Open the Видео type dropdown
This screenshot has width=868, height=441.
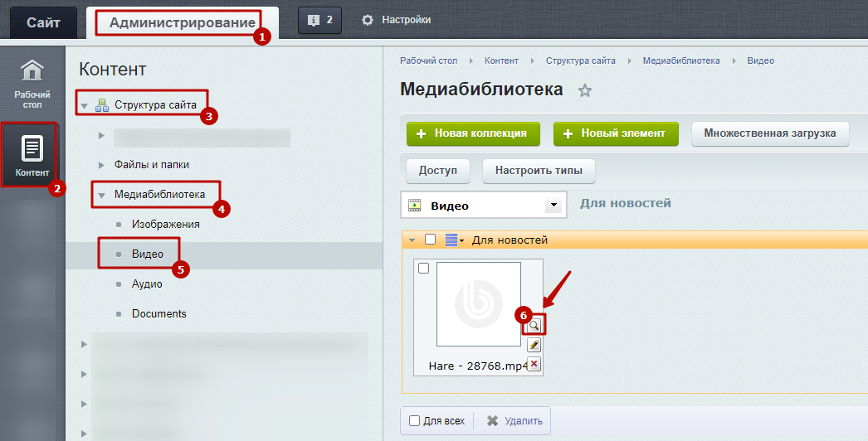pyautogui.click(x=553, y=206)
